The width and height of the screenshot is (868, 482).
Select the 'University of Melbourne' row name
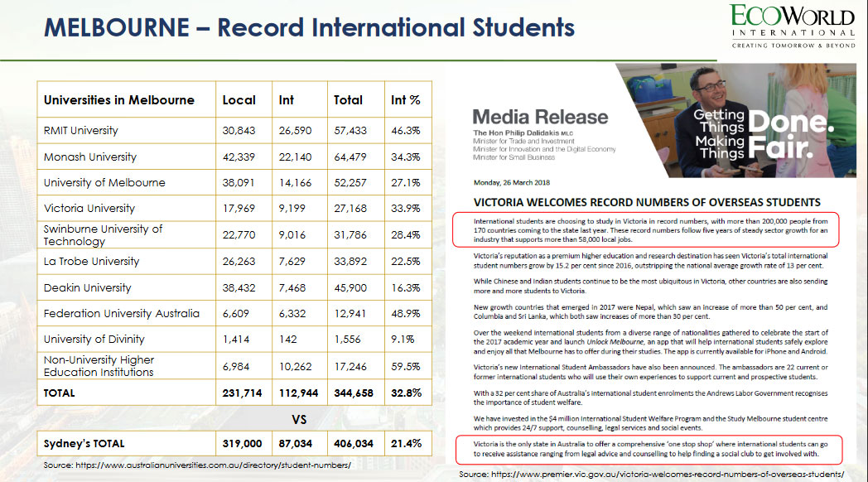104,183
